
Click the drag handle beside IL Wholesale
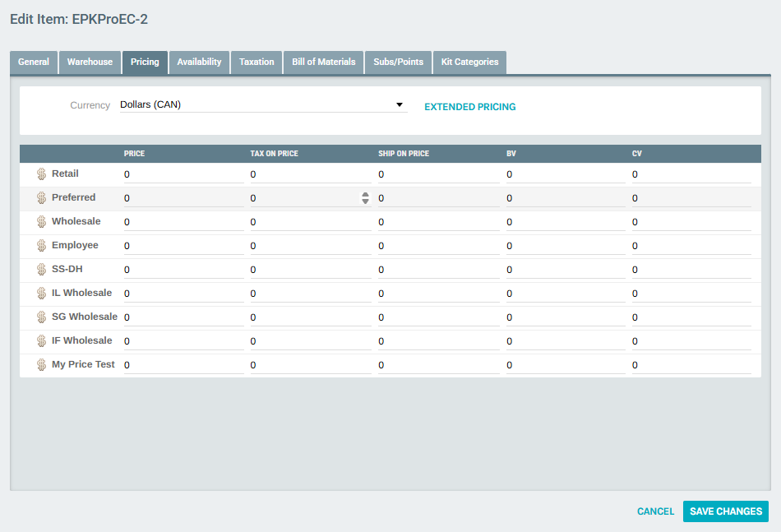coord(42,293)
